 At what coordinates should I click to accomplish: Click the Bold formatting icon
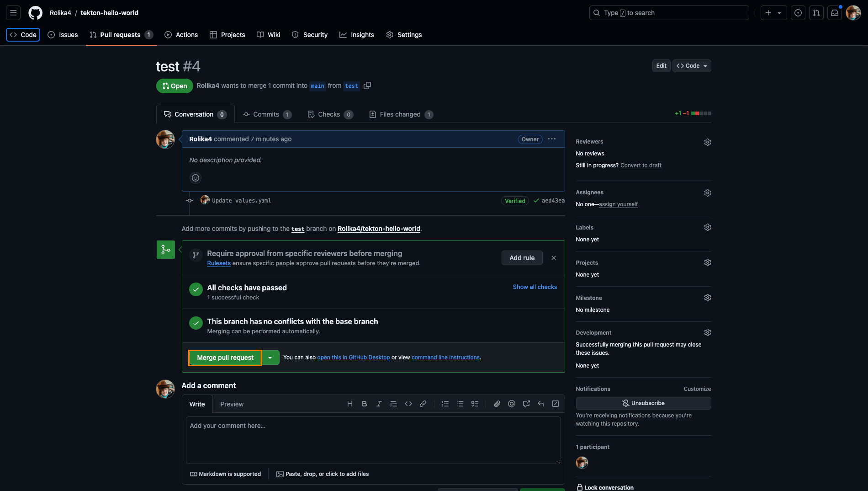point(364,404)
